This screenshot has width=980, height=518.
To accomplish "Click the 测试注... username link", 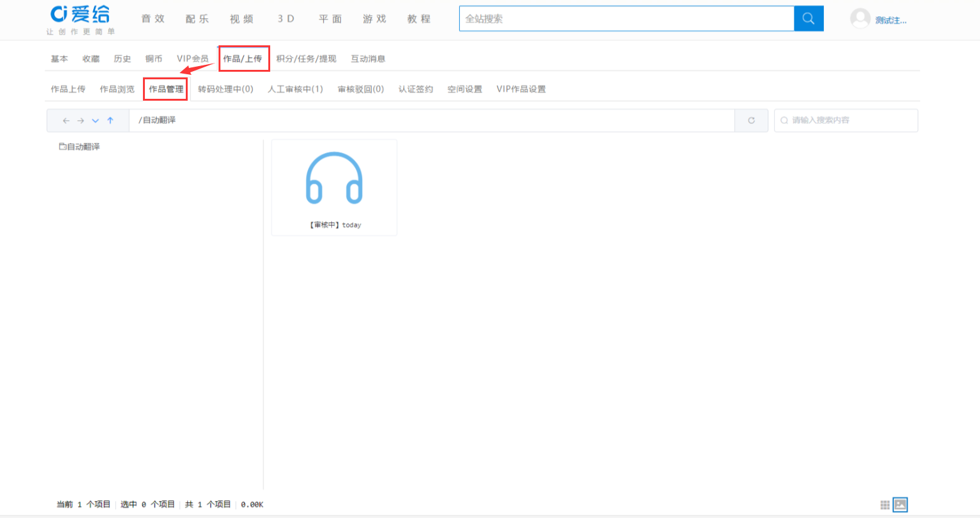I will (891, 20).
